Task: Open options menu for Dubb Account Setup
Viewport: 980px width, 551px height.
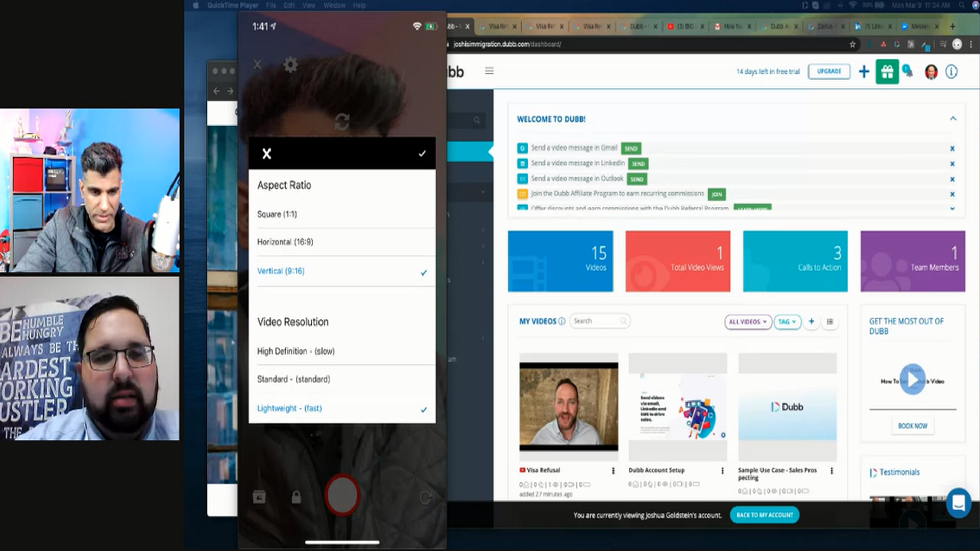Action: click(722, 471)
